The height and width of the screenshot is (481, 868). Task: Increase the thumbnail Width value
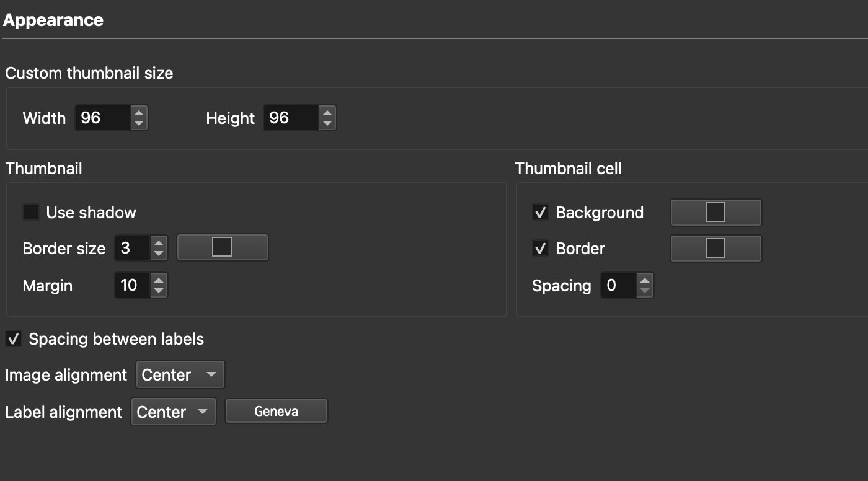(x=139, y=112)
